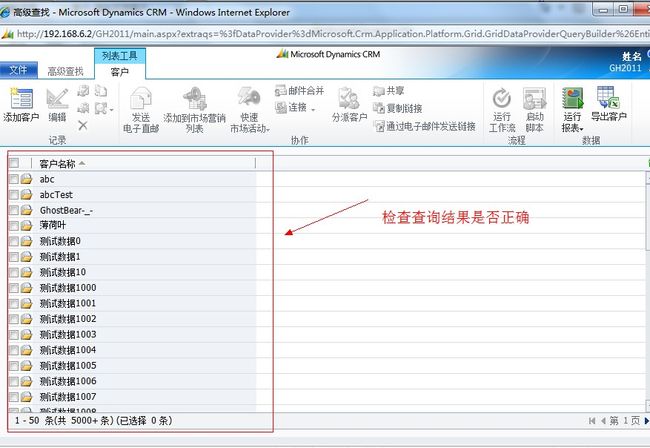Tick the checkbox for row abc

point(14,179)
